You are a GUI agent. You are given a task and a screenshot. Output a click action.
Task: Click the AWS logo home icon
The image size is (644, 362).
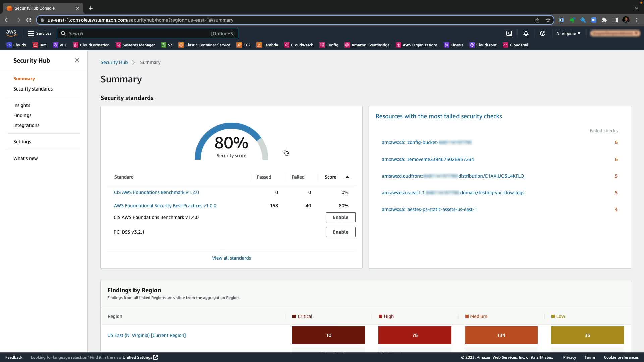click(11, 33)
